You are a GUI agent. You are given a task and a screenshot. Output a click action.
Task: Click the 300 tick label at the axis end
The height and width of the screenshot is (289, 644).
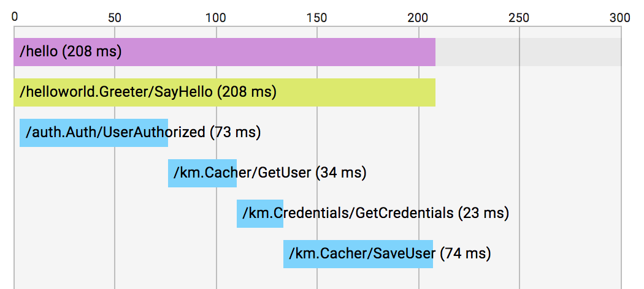coord(620,17)
